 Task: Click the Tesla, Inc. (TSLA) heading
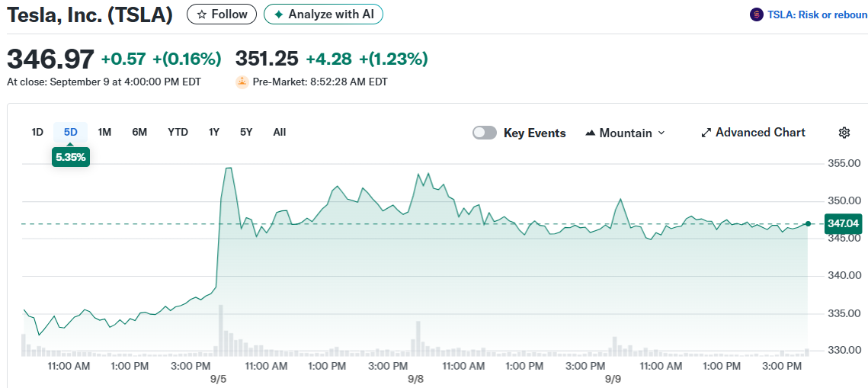[90, 15]
